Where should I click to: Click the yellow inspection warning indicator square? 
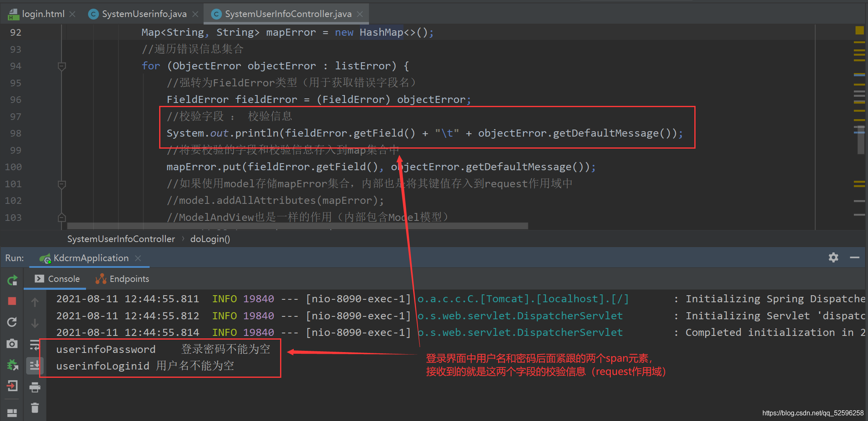(860, 30)
